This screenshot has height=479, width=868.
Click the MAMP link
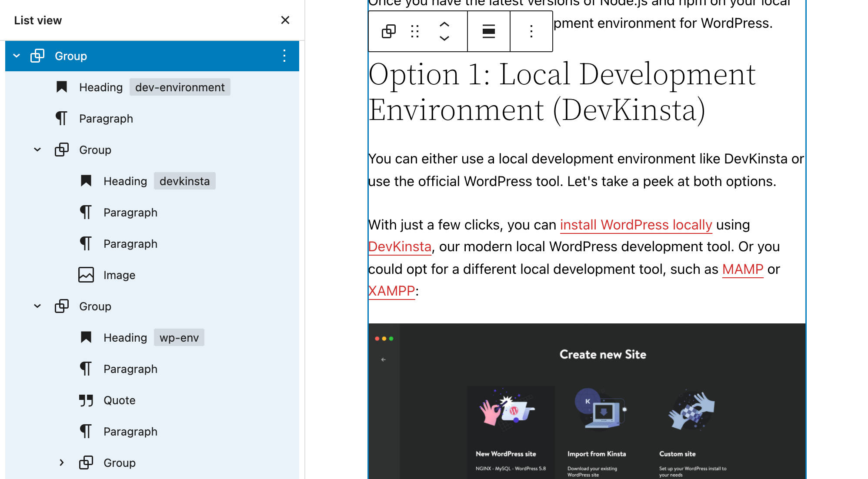coord(742,269)
